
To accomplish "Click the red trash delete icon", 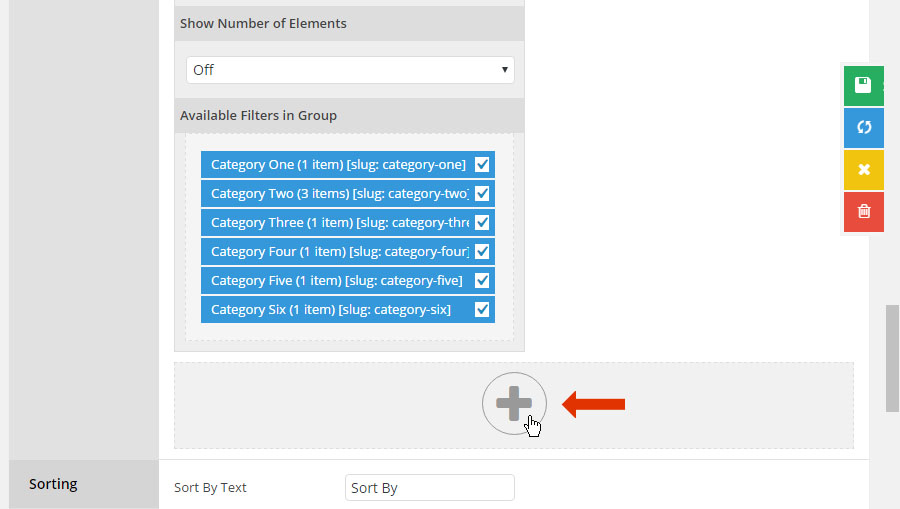I will tap(863, 212).
